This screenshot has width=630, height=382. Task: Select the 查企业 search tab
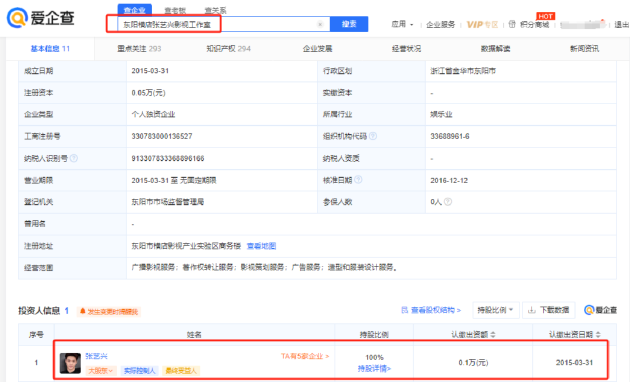135,10
